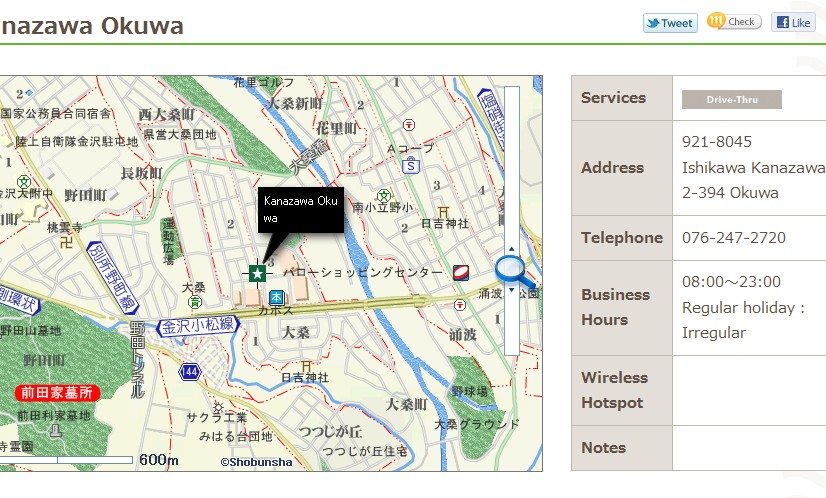Click the monument icon below 前田利家墓地
Viewport: 826px width, 498px height.
[55, 431]
